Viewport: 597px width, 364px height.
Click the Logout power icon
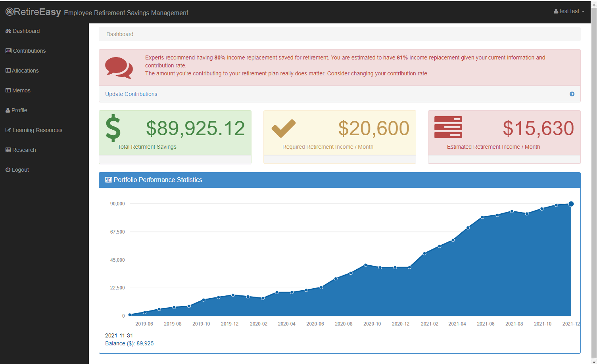[8, 170]
